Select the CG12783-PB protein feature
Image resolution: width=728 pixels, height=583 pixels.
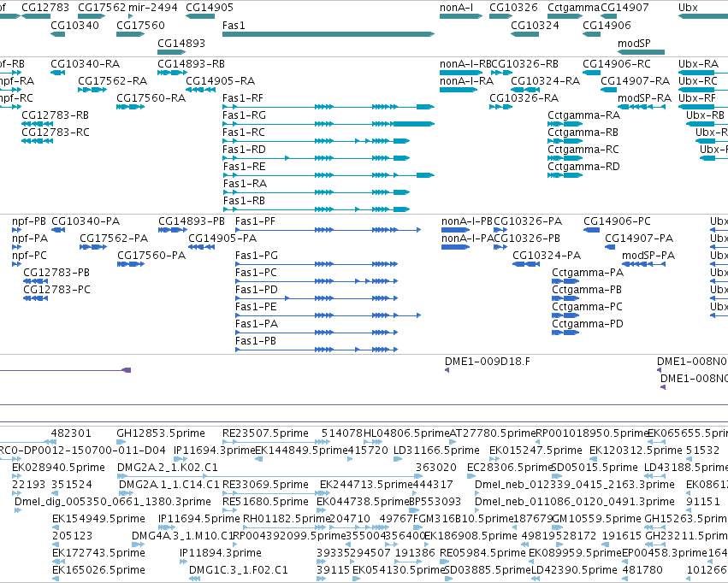[36, 281]
